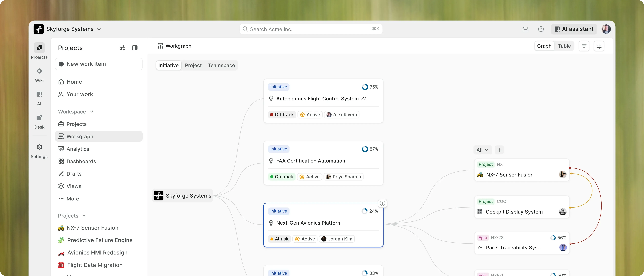Image resolution: width=644 pixels, height=276 pixels.
Task: Open NX-7 Sensor Fusion project in sidebar
Action: [98, 228]
